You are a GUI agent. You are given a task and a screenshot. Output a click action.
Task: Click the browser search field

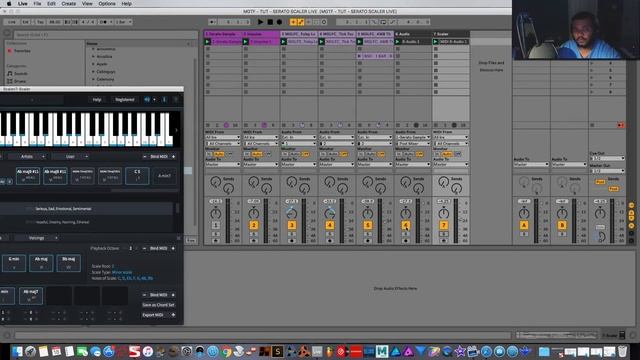click(105, 35)
